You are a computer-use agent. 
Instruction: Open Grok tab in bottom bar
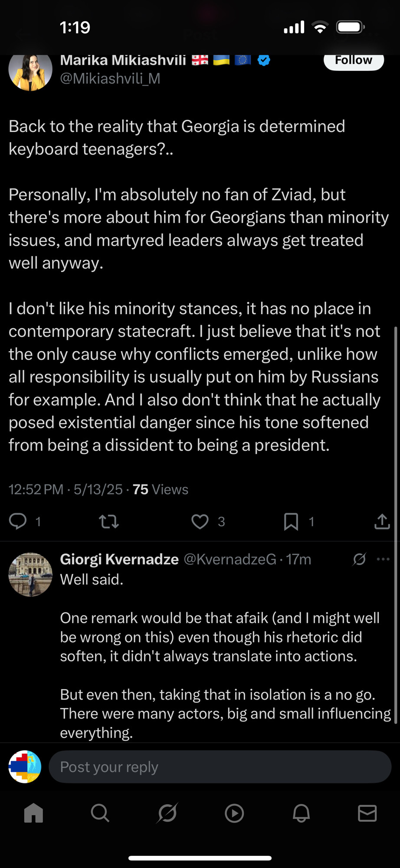(167, 813)
